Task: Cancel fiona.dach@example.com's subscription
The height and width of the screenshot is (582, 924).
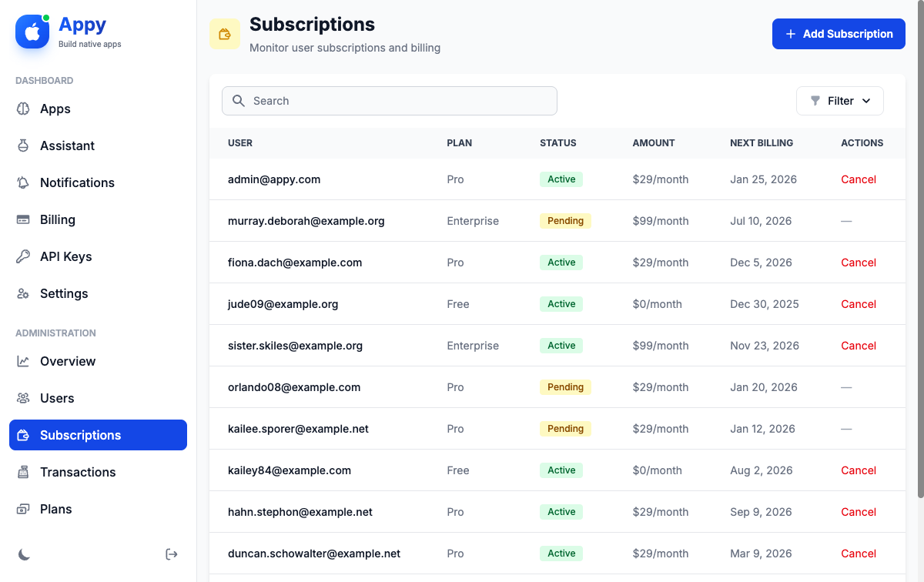Action: pos(859,263)
